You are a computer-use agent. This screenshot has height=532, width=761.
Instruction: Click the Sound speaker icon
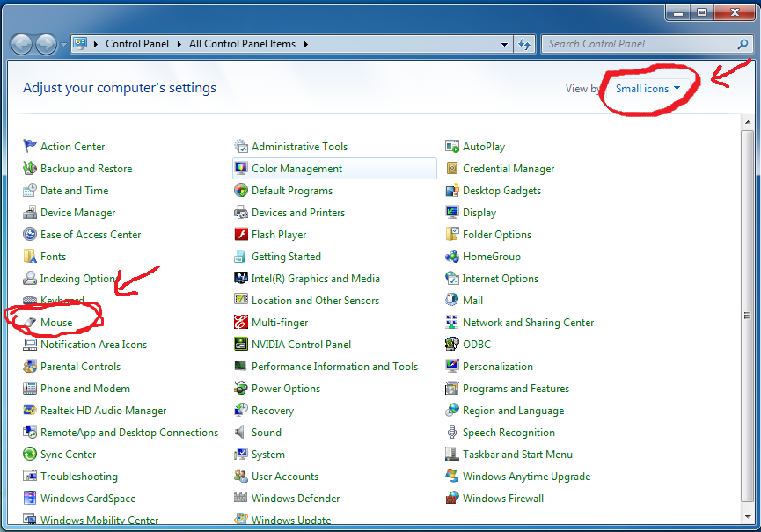tap(241, 432)
